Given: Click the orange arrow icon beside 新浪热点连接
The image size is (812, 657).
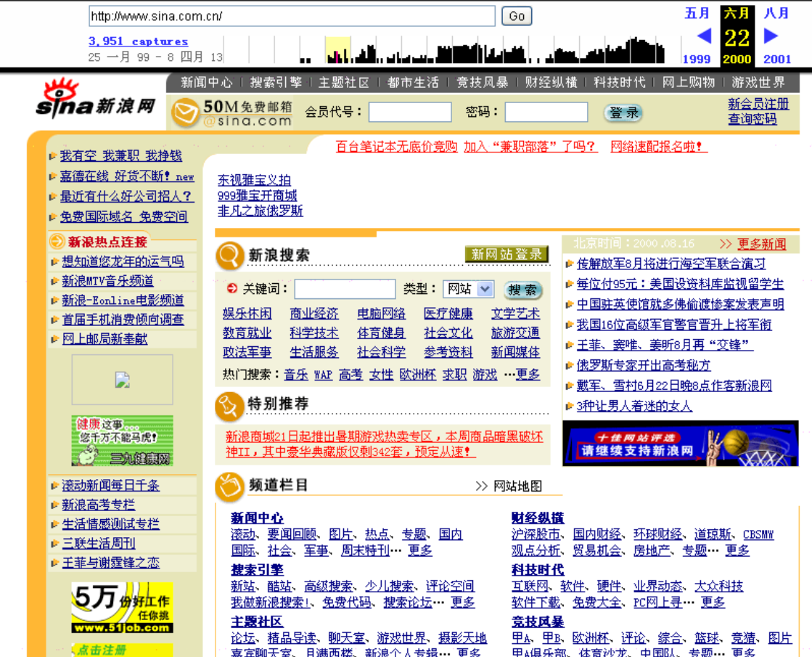Looking at the screenshot, I should click(x=57, y=241).
